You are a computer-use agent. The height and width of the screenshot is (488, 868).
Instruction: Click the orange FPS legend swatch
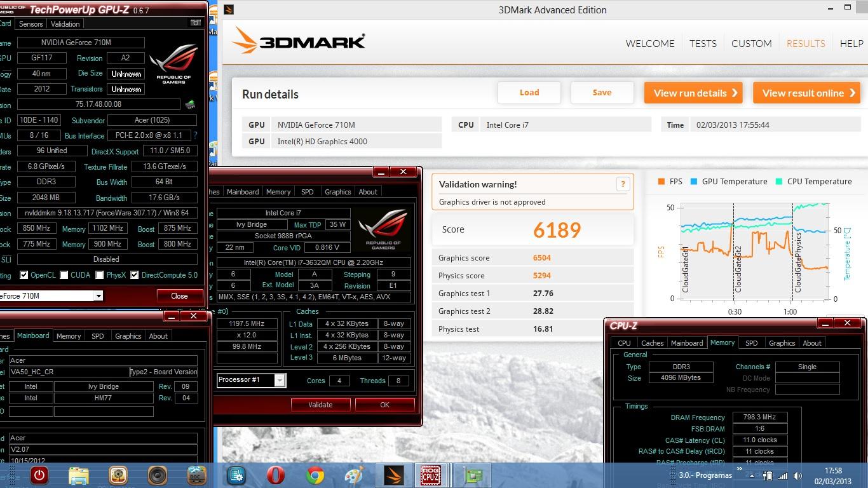[x=661, y=181]
